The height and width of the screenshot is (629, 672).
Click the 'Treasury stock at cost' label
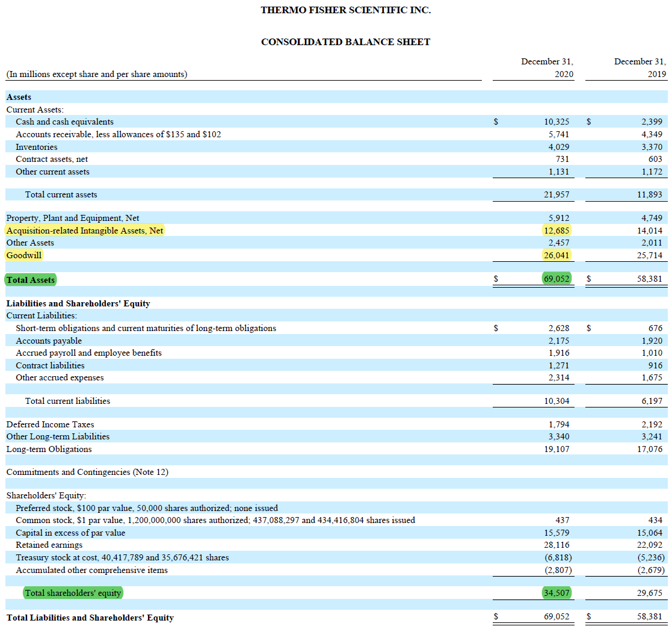(x=122, y=557)
